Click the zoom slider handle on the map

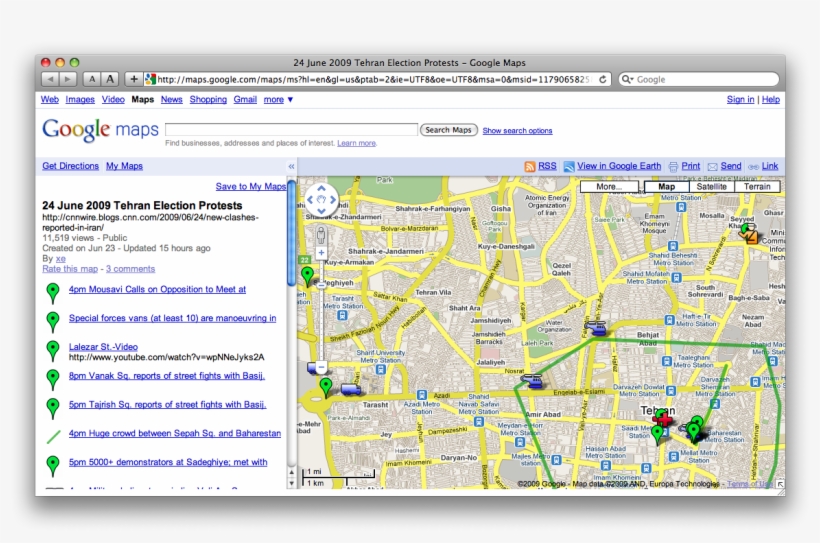321,284
